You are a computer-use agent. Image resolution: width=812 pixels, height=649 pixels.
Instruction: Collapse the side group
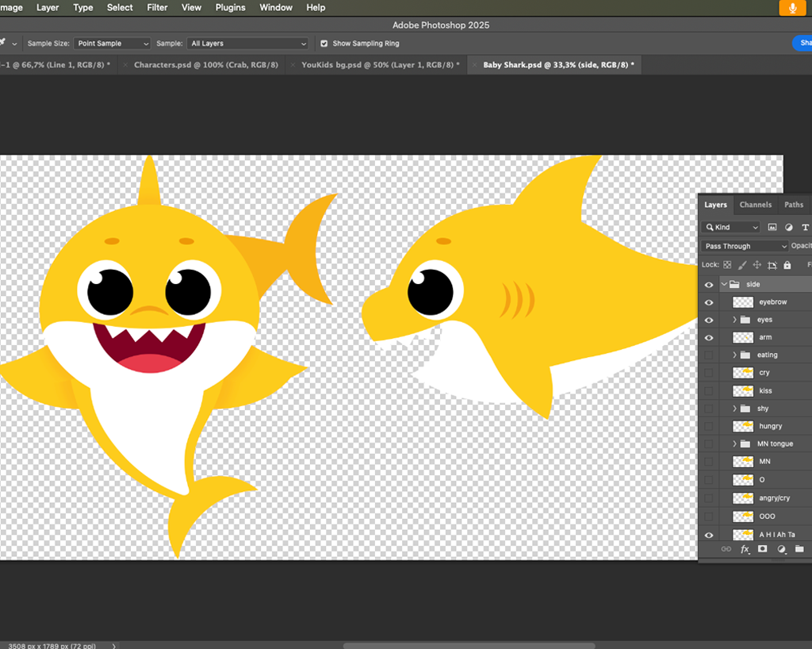722,284
